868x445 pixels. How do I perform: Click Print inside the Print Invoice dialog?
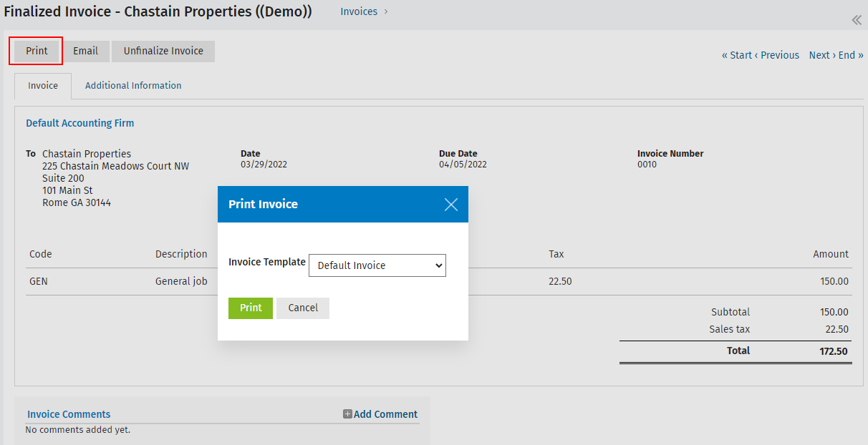point(250,308)
